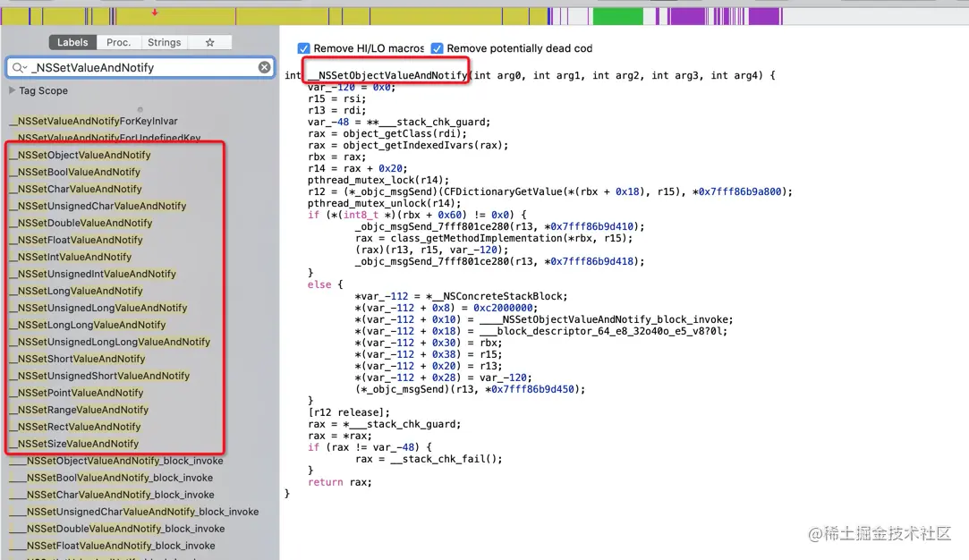Select ___NSSetFloatValueAndNotify_block_invoke label
This screenshot has width=969, height=560.
click(113, 546)
